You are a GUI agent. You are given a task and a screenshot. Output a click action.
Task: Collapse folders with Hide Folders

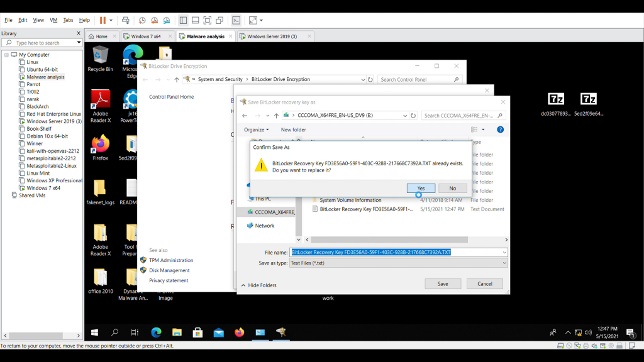[x=258, y=285]
